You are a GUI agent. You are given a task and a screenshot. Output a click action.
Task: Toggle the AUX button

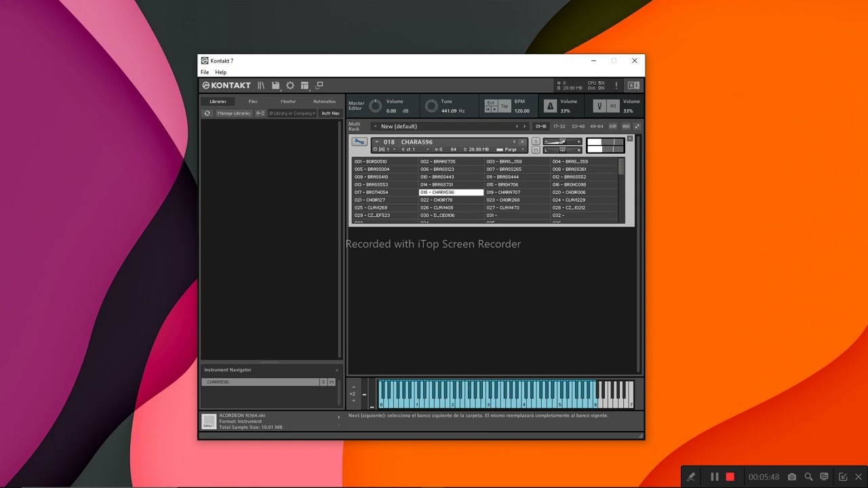626,126
